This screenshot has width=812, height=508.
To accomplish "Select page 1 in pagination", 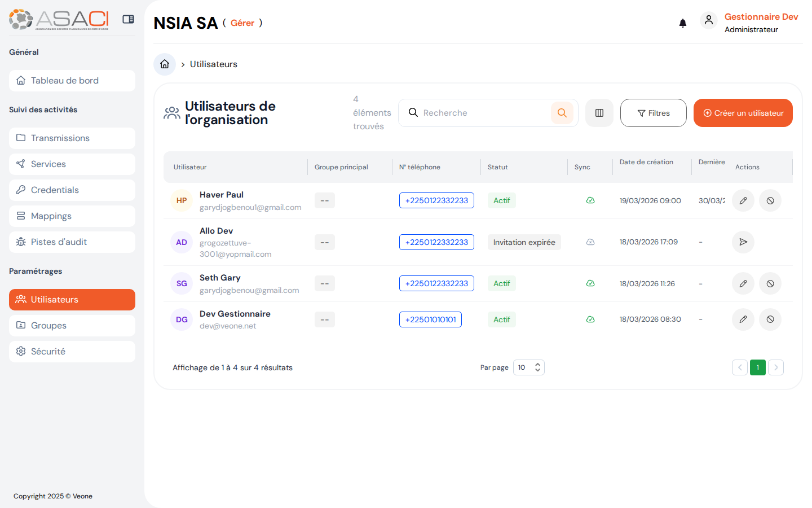I will point(757,367).
